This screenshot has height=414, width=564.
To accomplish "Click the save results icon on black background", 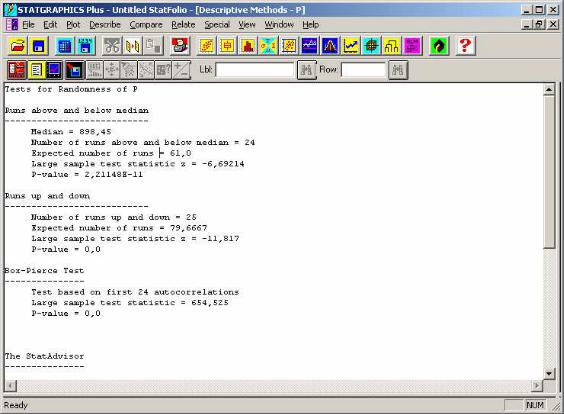I will pos(74,70).
